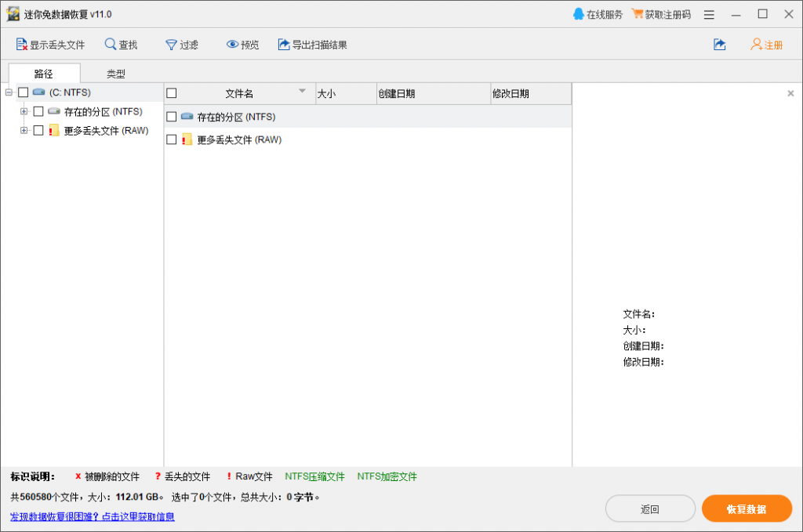
Task: Click the NTFS压缩文件 legend label
Action: pos(314,476)
